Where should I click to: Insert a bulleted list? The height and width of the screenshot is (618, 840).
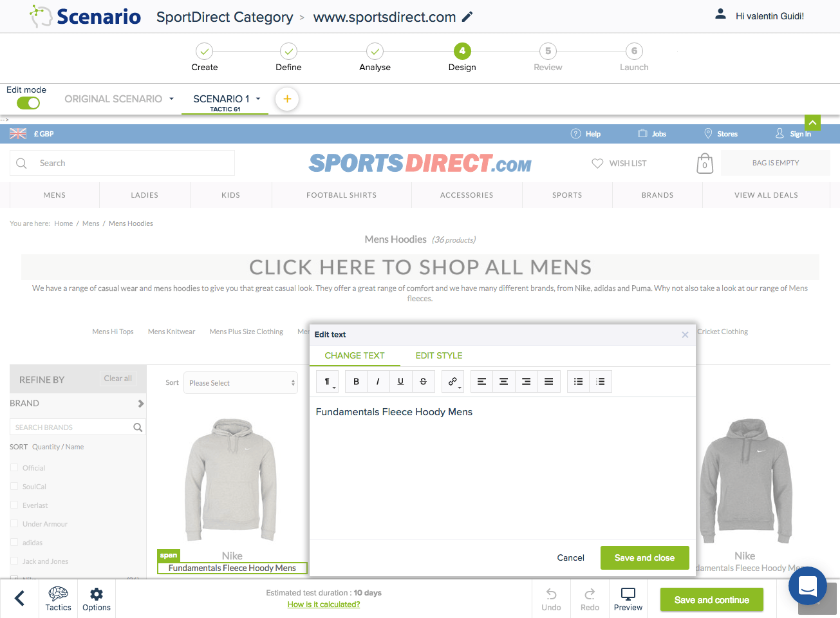[579, 382]
